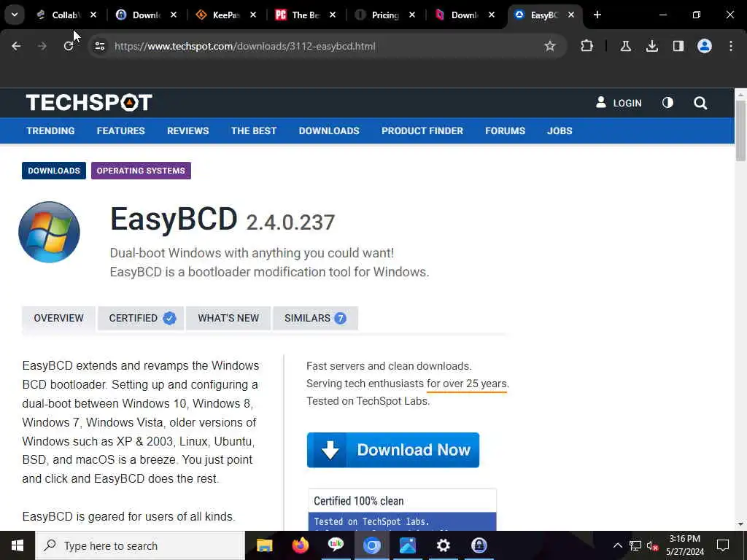Close the Collab browser tab

(93, 15)
